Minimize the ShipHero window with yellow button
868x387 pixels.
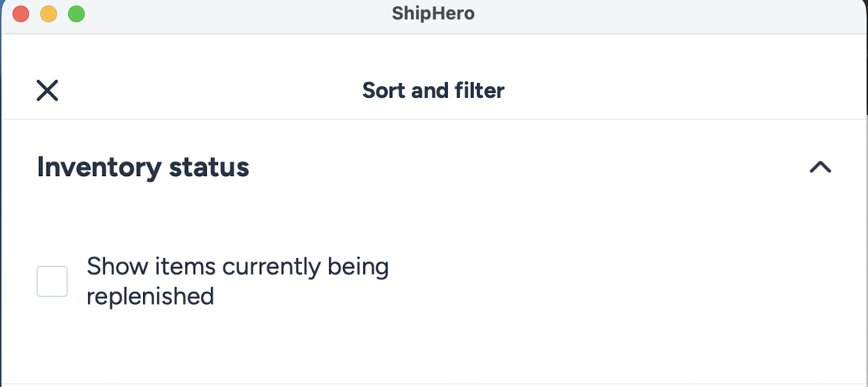49,14
